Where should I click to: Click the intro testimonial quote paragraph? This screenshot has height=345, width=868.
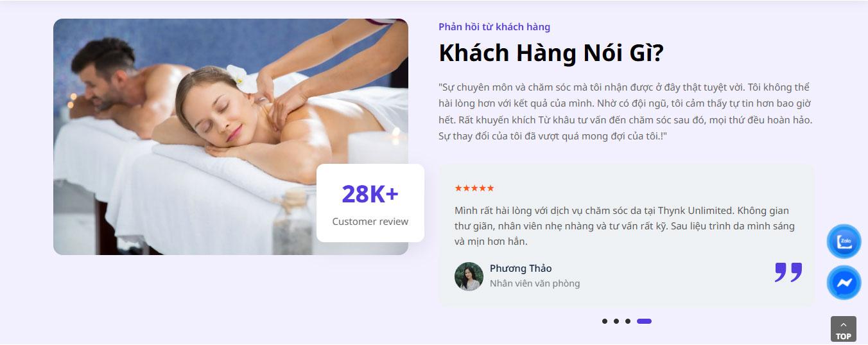(626, 112)
